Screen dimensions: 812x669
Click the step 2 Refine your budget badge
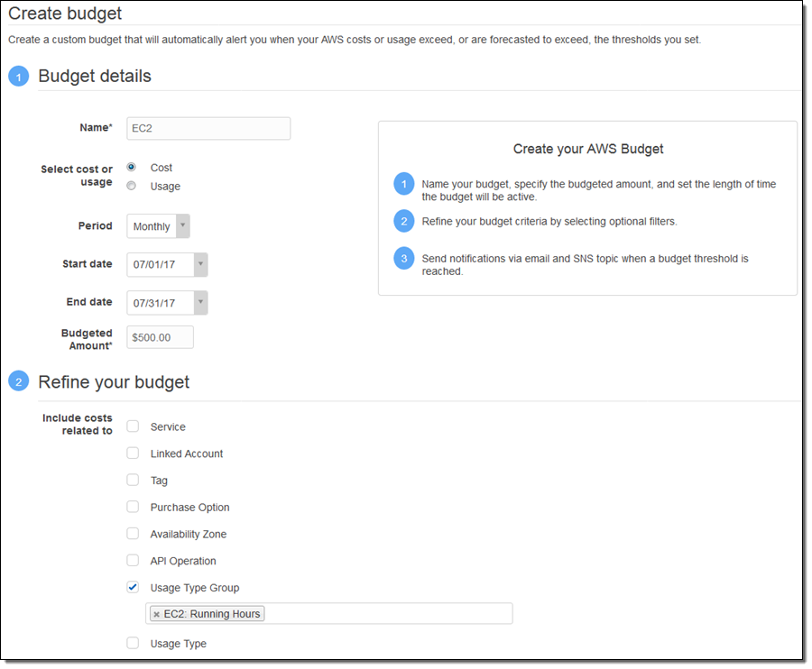(19, 382)
